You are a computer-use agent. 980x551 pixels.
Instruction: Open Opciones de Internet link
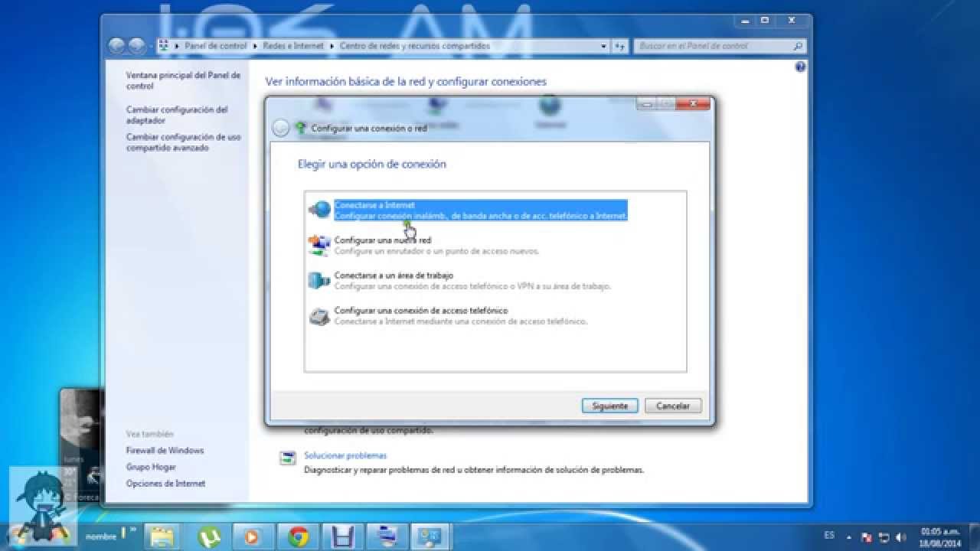[x=165, y=484]
